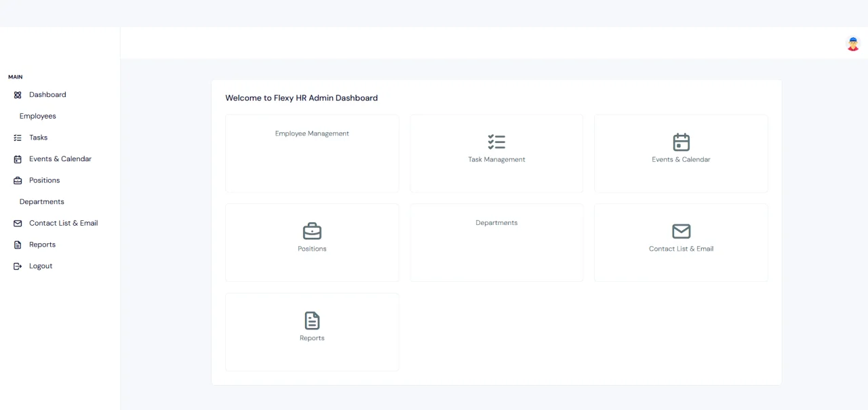Click the Reports document icon in sidebar
The image size is (868, 410).
click(18, 245)
